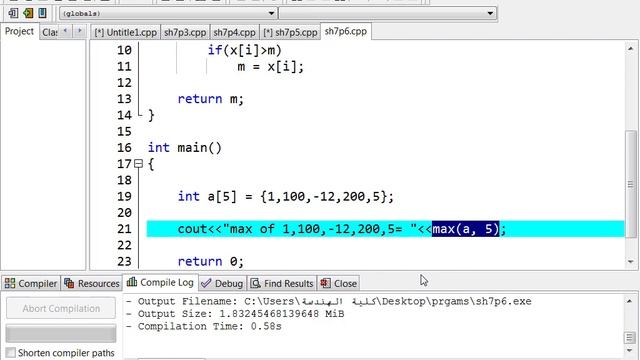
Task: Open the (globals) scope dropdown
Action: (168, 13)
